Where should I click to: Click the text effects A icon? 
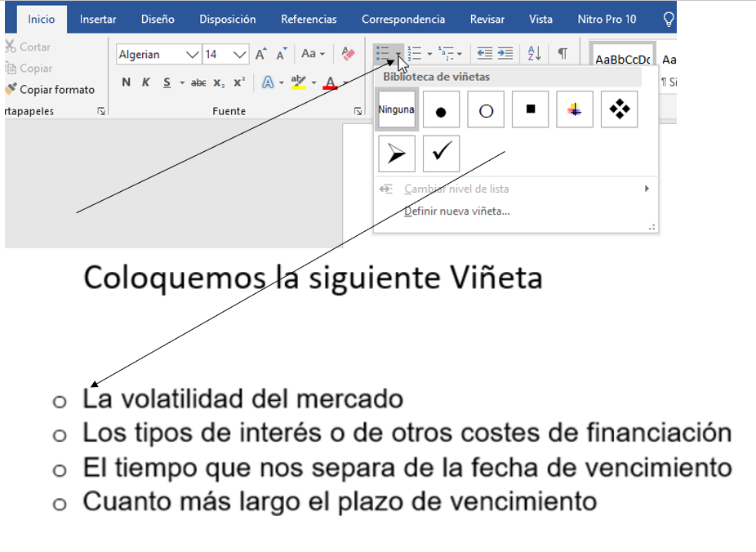tap(268, 82)
